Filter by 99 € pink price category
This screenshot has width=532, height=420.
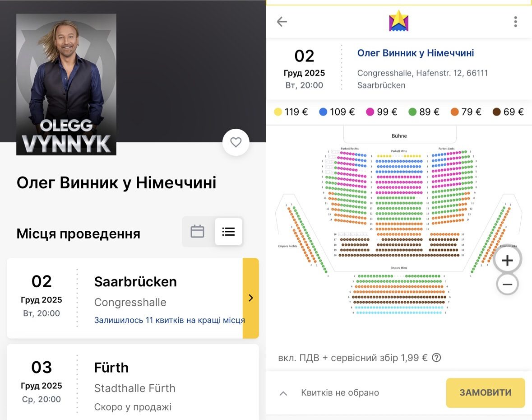coord(381,112)
